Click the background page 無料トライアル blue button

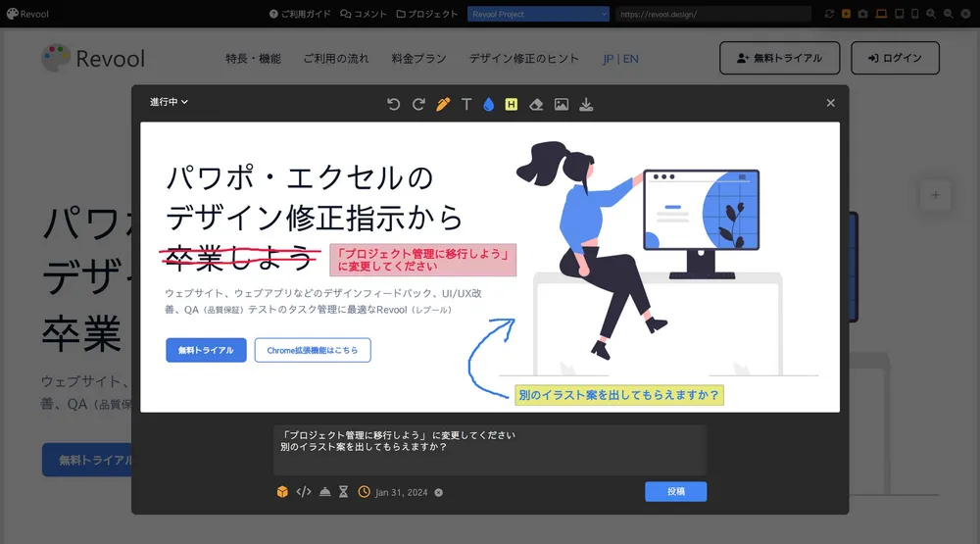pyautogui.click(x=87, y=461)
